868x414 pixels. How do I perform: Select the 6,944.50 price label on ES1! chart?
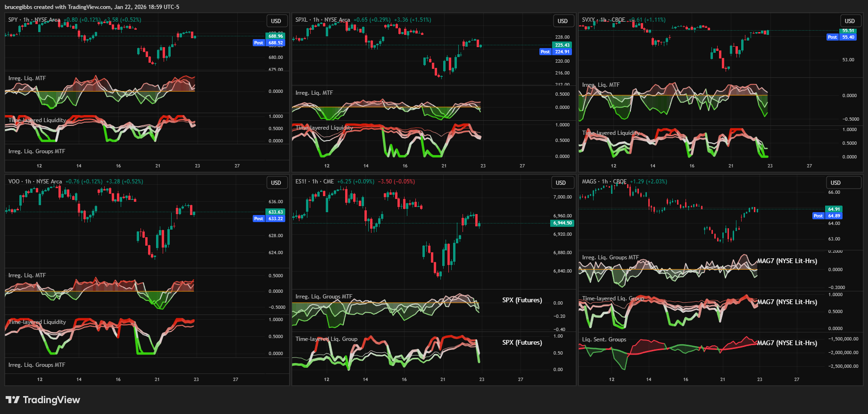562,223
